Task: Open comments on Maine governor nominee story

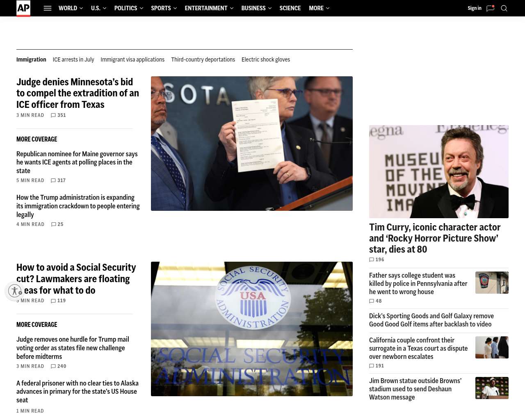Action: [58, 180]
